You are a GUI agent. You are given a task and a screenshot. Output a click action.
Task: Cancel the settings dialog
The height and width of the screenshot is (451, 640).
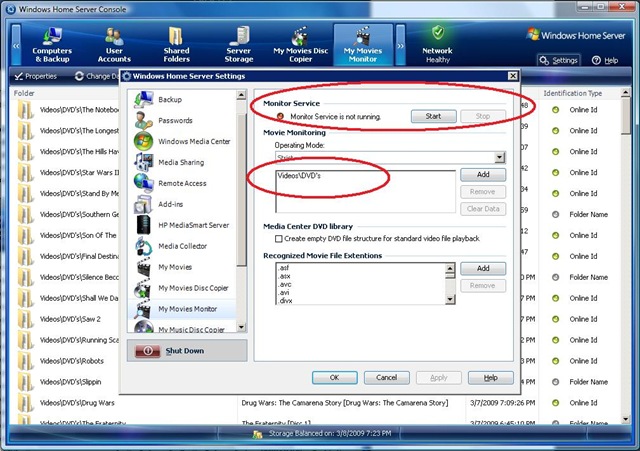(387, 378)
